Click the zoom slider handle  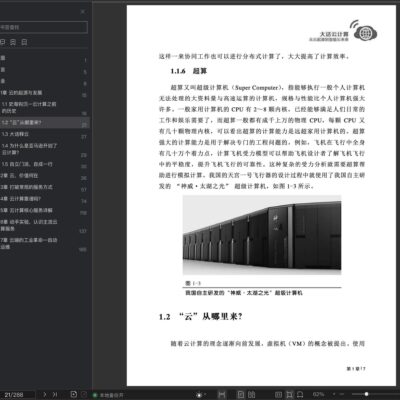click(x=366, y=394)
